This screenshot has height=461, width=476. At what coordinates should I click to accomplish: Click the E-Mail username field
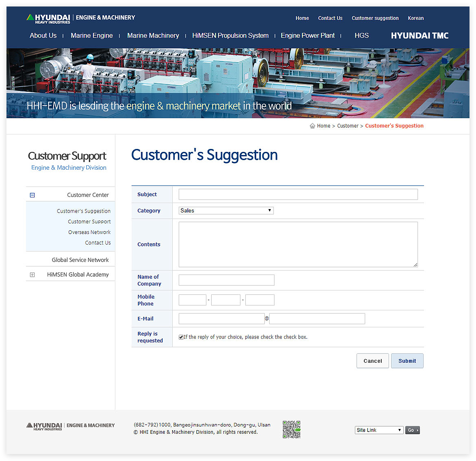[222, 319]
